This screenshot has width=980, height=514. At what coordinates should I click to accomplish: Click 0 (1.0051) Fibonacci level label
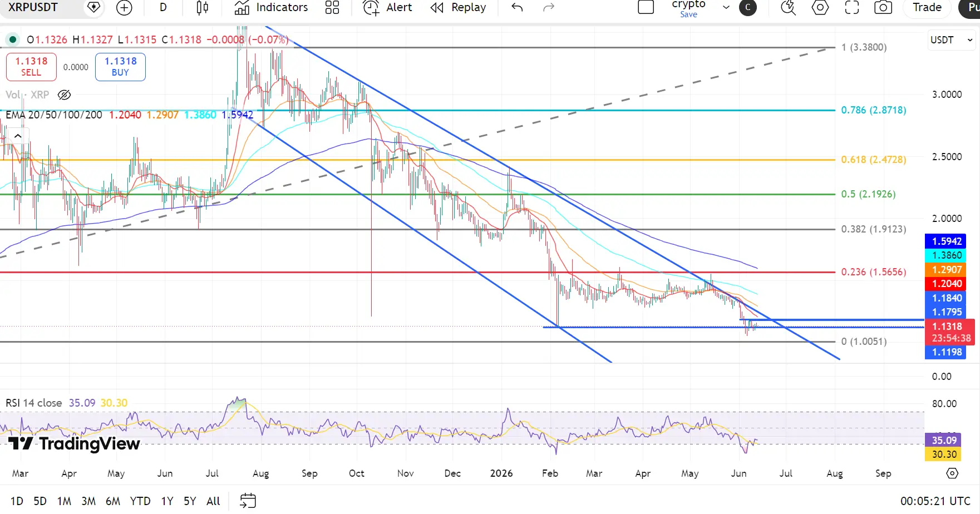pyautogui.click(x=864, y=342)
